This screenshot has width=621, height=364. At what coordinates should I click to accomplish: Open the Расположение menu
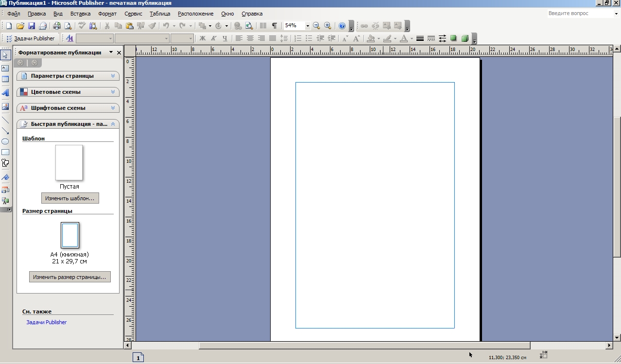[195, 14]
